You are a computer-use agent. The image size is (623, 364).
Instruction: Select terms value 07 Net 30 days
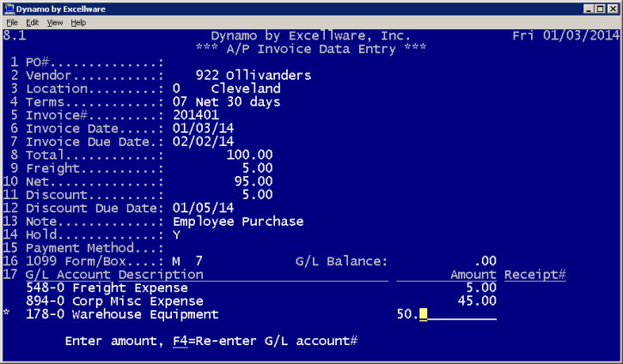(x=227, y=102)
